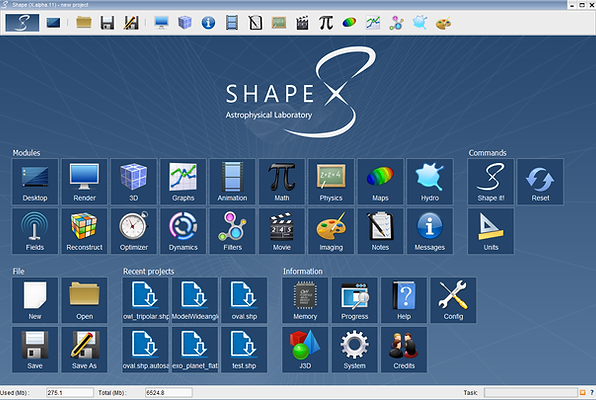This screenshot has width=596, height=400.
Task: Open the Hydro module tile
Action: [430, 182]
